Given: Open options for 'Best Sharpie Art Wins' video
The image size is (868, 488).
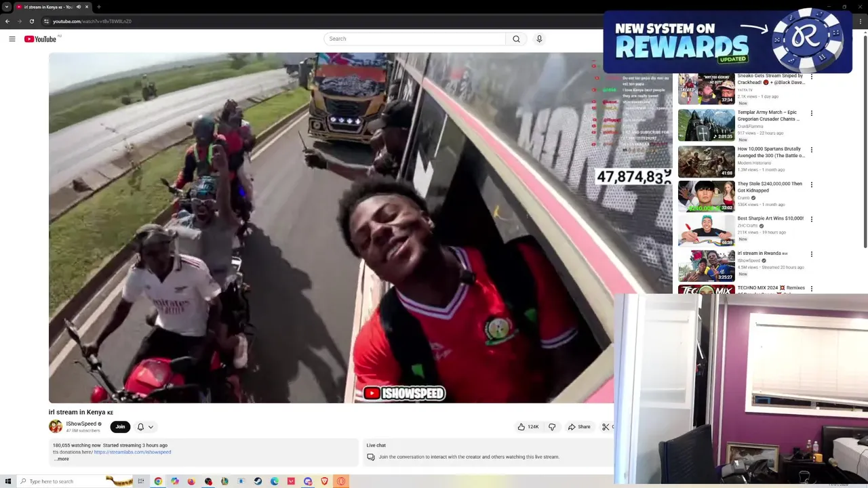Looking at the screenshot, I should coord(811,220).
